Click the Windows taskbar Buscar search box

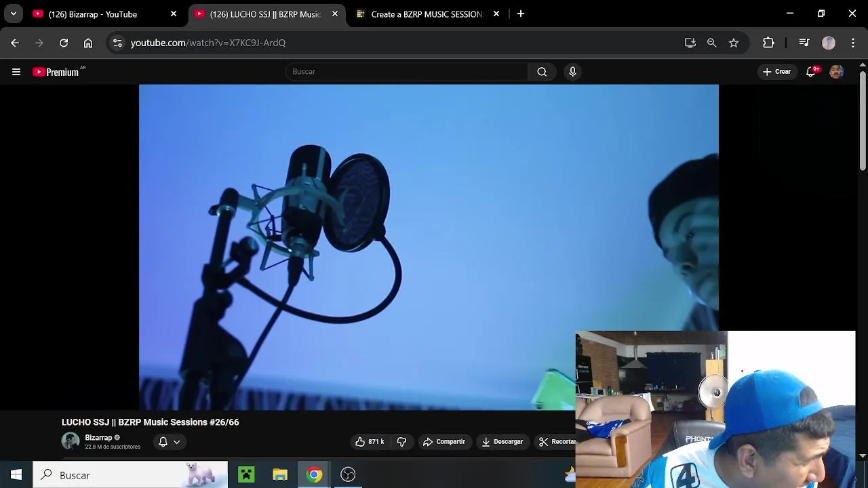tap(130, 475)
